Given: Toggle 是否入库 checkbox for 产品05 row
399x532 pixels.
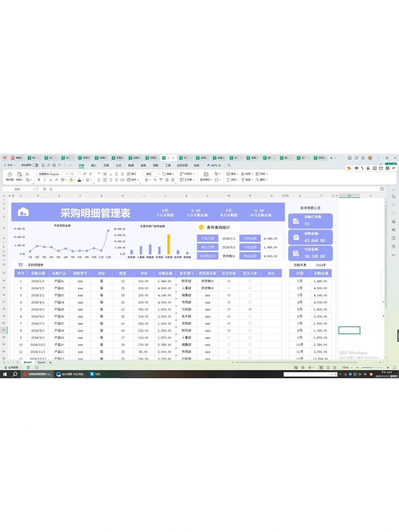Looking at the screenshot, I should [250, 309].
